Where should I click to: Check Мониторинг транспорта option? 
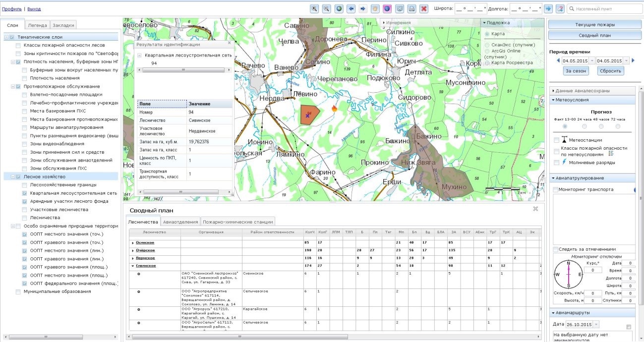[x=555, y=189]
